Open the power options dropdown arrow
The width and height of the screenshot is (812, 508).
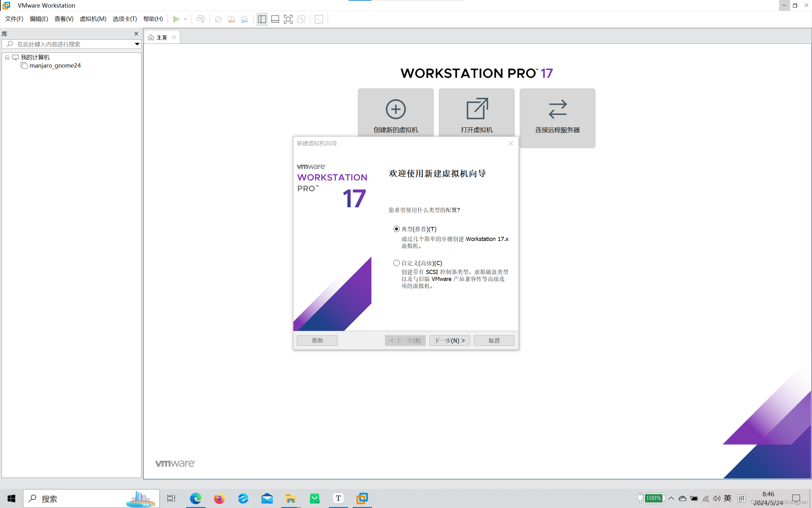(185, 19)
